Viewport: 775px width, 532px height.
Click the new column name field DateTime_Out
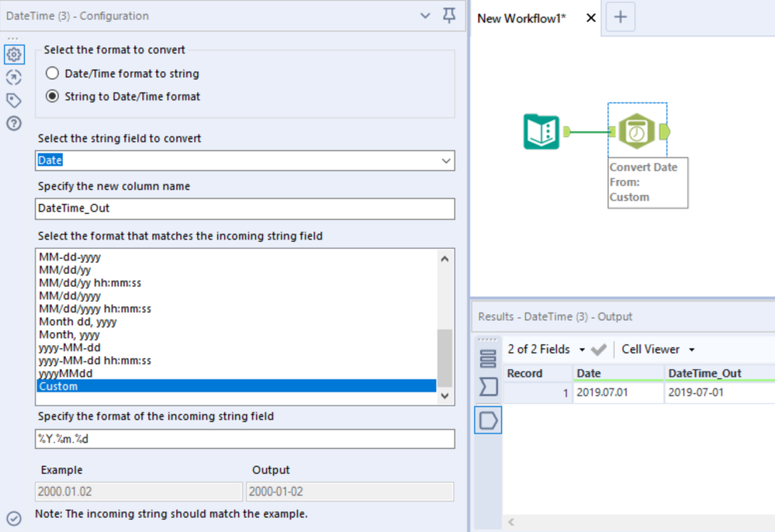(244, 209)
